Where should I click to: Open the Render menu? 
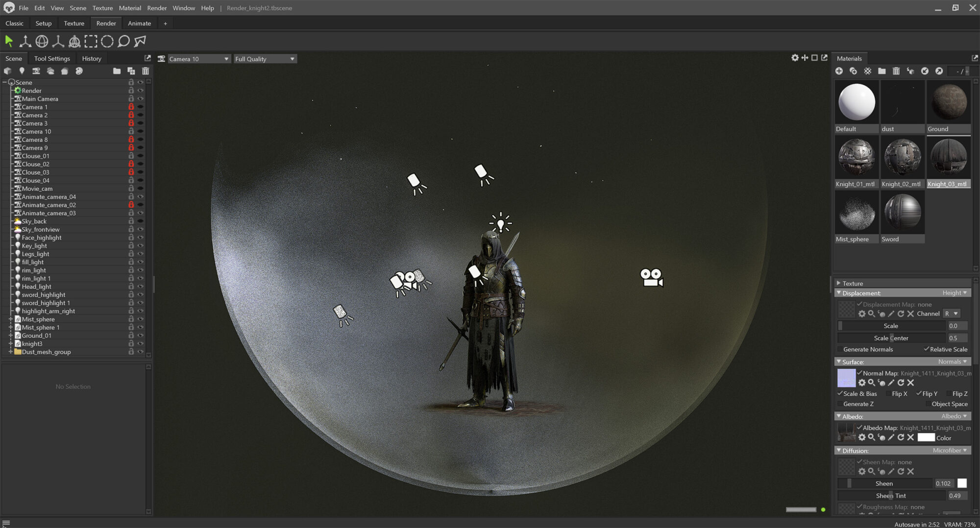pyautogui.click(x=157, y=8)
